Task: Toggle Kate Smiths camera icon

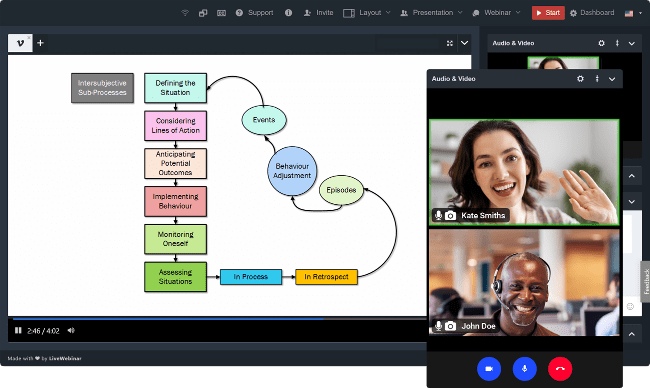Action: click(x=450, y=216)
